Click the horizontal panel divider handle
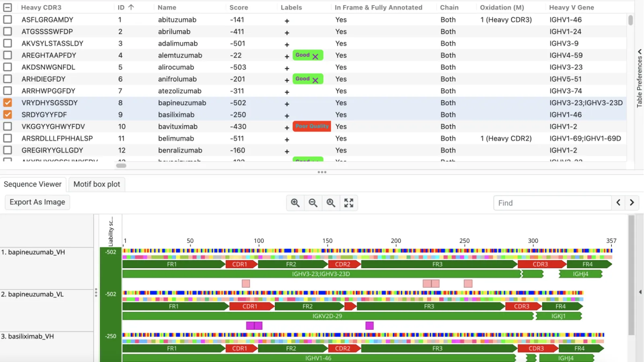Screen dimensions: 644x362 click(322, 172)
